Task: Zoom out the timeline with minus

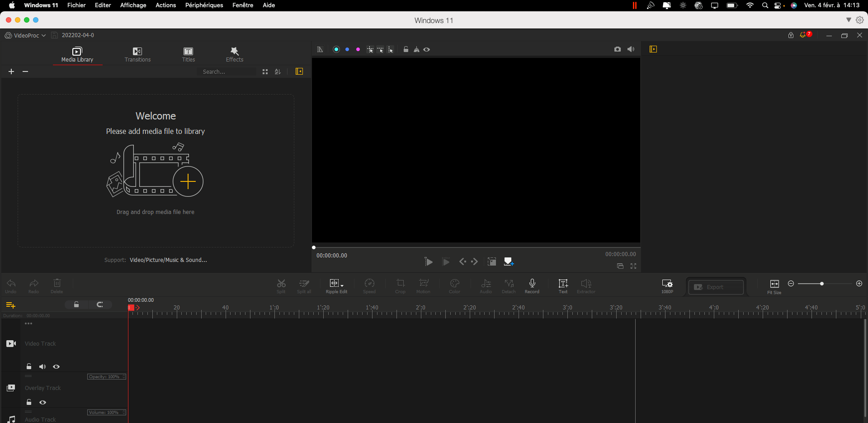Action: coord(791,284)
